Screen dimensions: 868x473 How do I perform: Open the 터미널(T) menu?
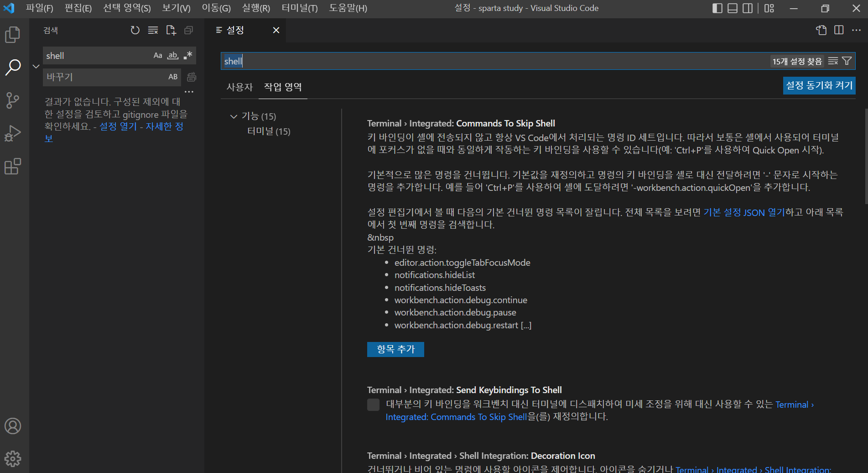tap(300, 8)
